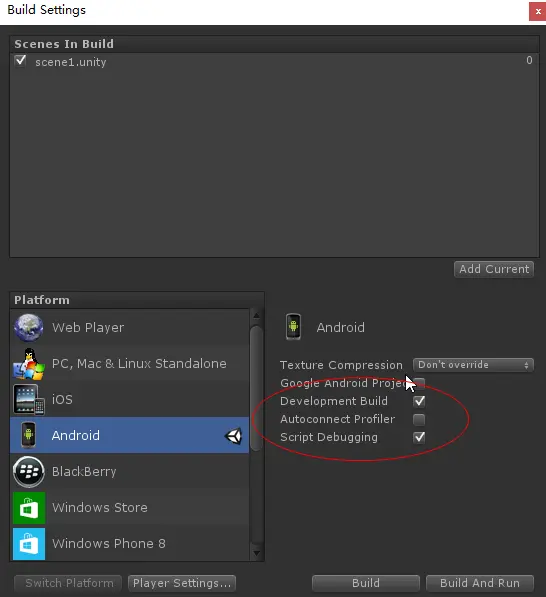This screenshot has width=546, height=597.
Task: Select the Windows Store platform label
Action: (x=100, y=508)
